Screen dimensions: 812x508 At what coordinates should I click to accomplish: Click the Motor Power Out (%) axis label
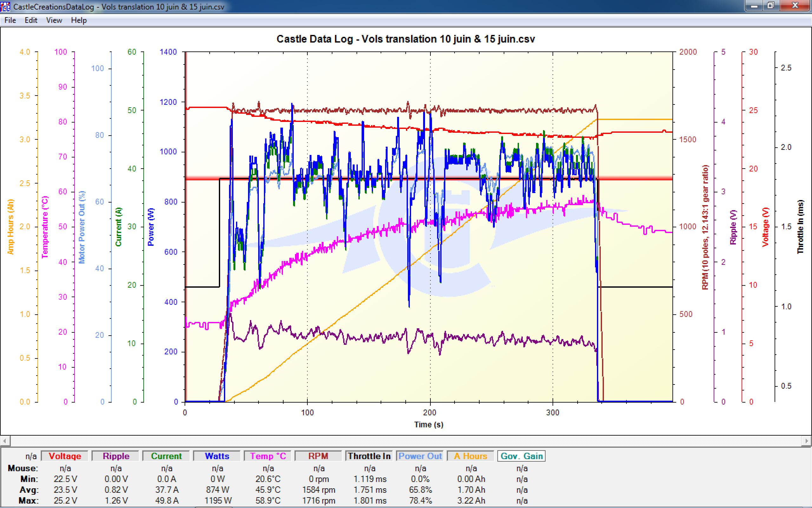click(82, 227)
